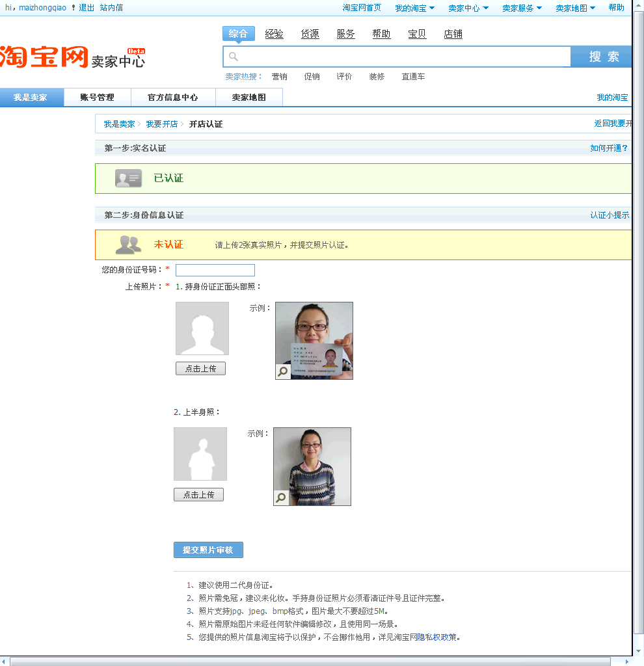Select the 店铺 search tab
The image size is (644, 666).
coord(453,34)
